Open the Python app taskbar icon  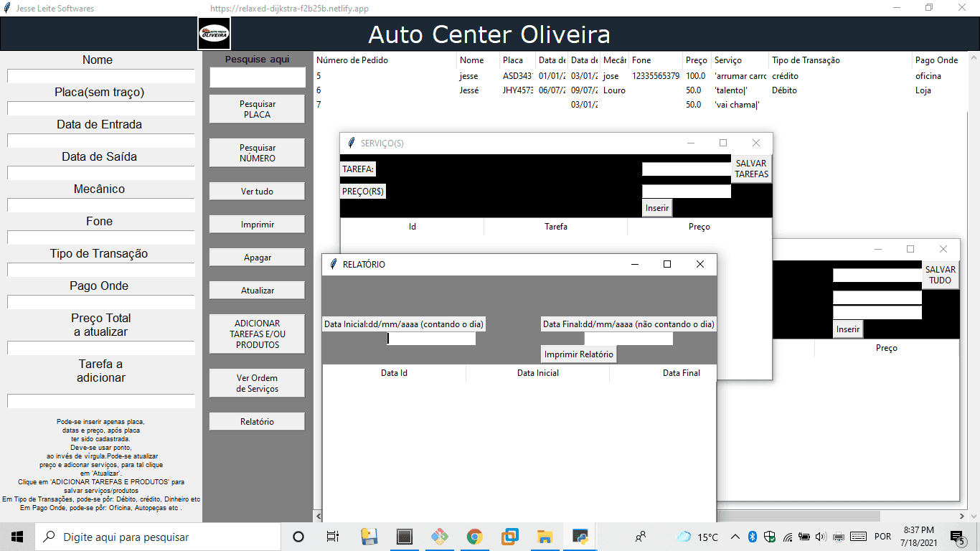pyautogui.click(x=580, y=537)
